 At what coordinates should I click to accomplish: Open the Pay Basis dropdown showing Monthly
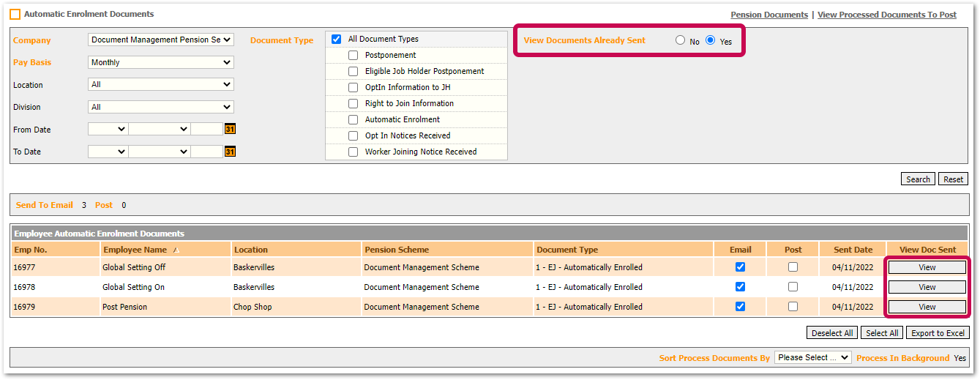click(160, 63)
